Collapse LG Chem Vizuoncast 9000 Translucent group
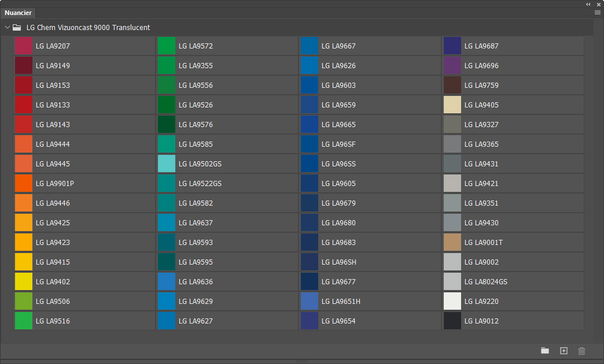 pyautogui.click(x=8, y=27)
